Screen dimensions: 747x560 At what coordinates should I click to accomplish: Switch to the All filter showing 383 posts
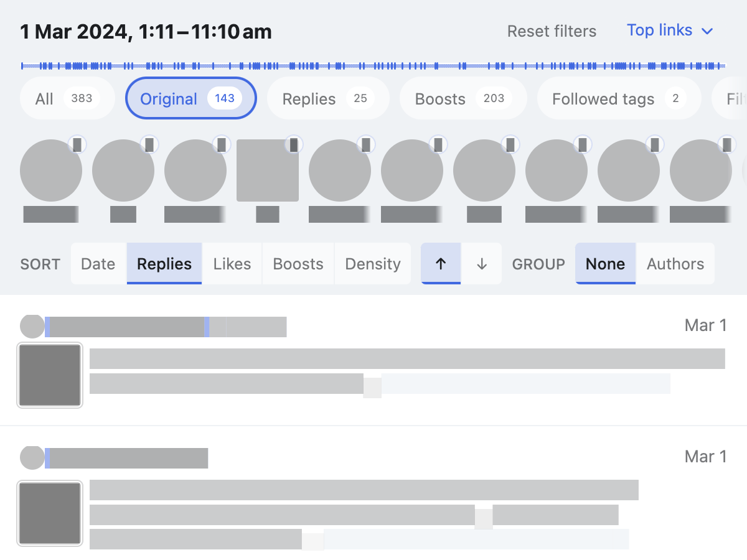tap(67, 98)
